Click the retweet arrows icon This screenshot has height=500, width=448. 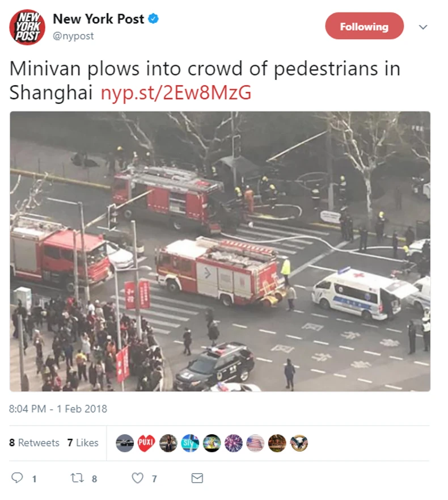pos(77,478)
